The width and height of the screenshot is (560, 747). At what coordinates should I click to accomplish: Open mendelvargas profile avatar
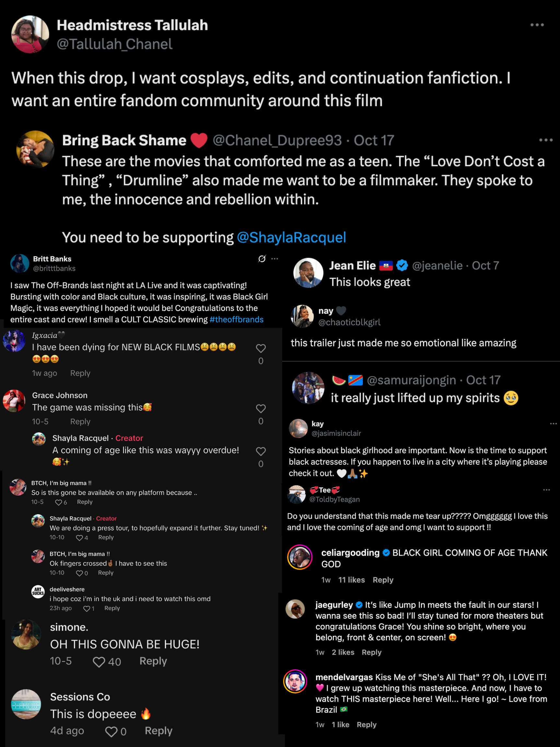point(295,681)
